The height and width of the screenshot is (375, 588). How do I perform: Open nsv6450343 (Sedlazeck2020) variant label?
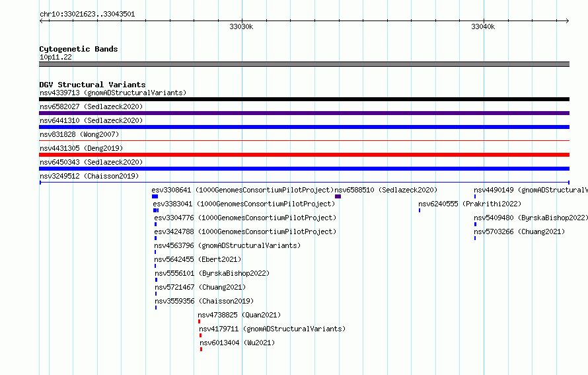coord(91,162)
